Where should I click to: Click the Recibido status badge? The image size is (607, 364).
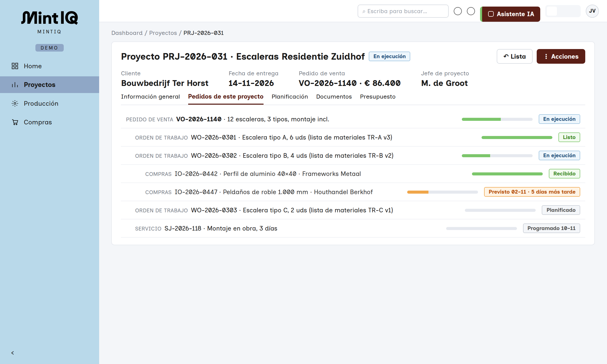565,174
